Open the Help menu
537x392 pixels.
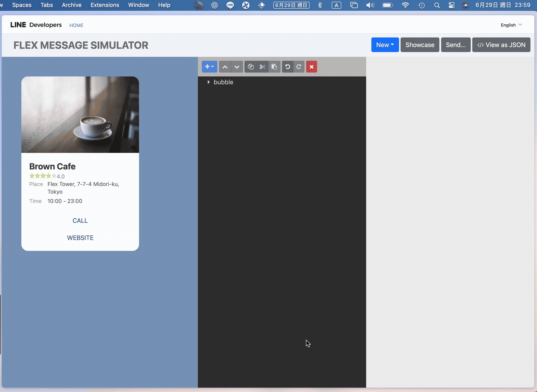(164, 5)
